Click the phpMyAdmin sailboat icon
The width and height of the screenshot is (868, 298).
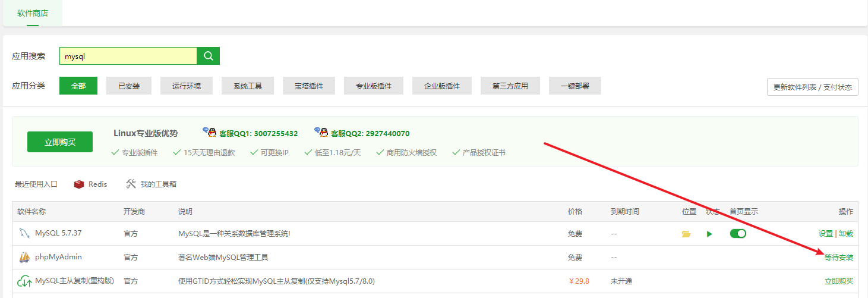point(24,258)
